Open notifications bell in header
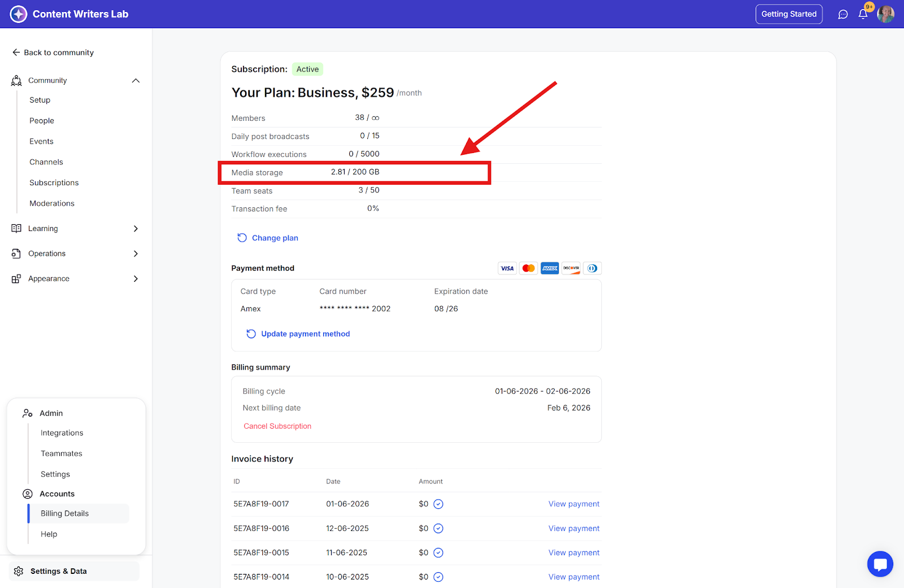Viewport: 904px width, 588px height. point(863,14)
